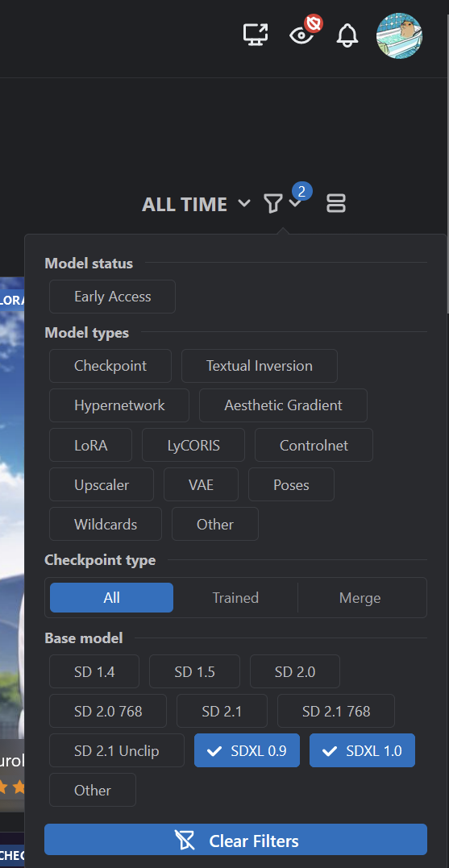Toggle the Textual Inversion model type
This screenshot has height=868, width=449.
(259, 366)
